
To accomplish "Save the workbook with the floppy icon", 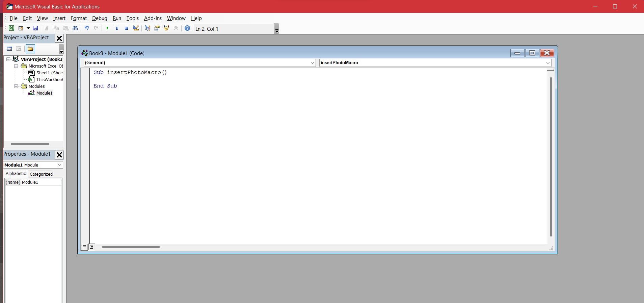I will click(35, 28).
